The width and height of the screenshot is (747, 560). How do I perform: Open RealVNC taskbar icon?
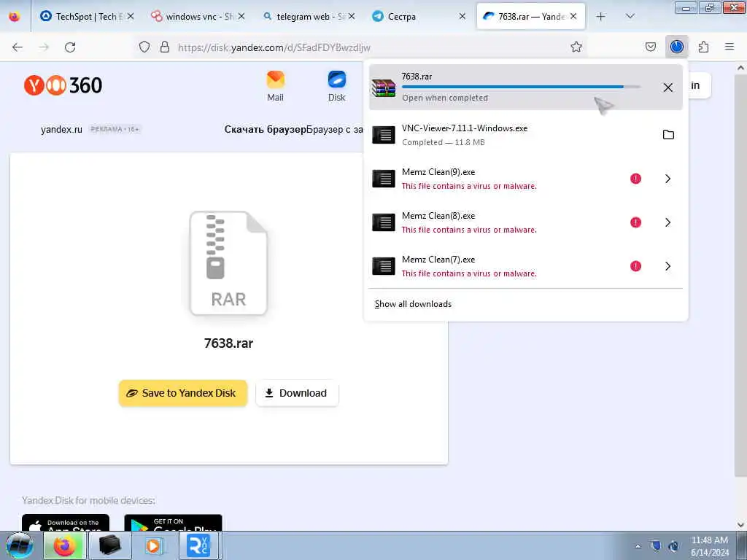[x=198, y=545]
